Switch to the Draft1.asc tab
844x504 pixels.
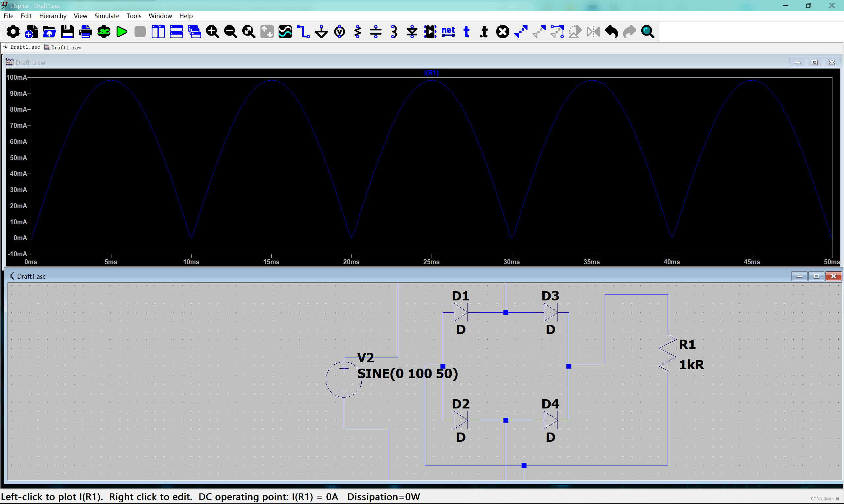22,47
